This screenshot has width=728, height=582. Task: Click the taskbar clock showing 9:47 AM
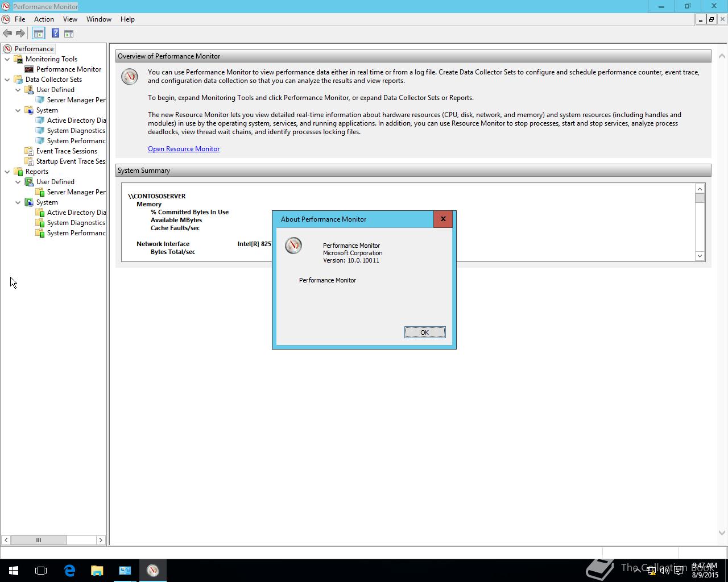coord(705,571)
